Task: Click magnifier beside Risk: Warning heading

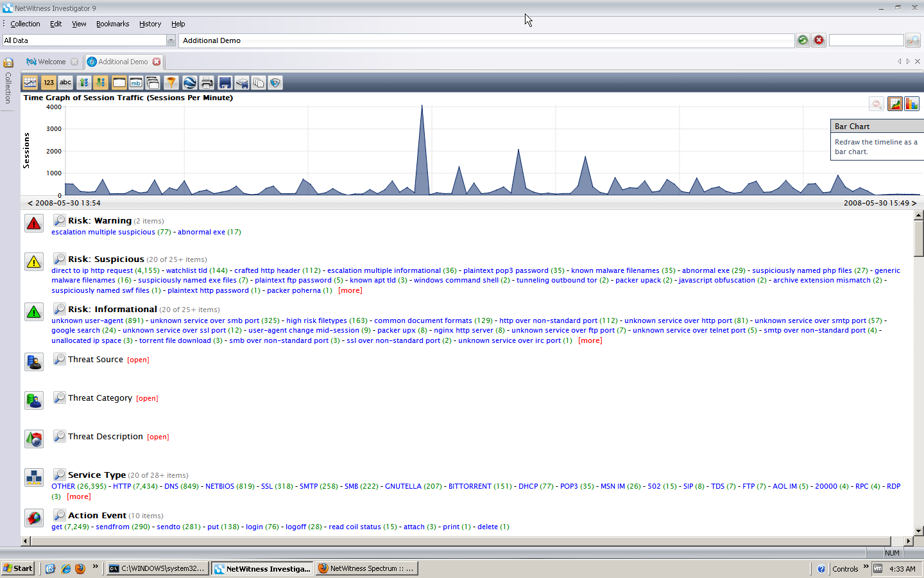Action: tap(59, 220)
